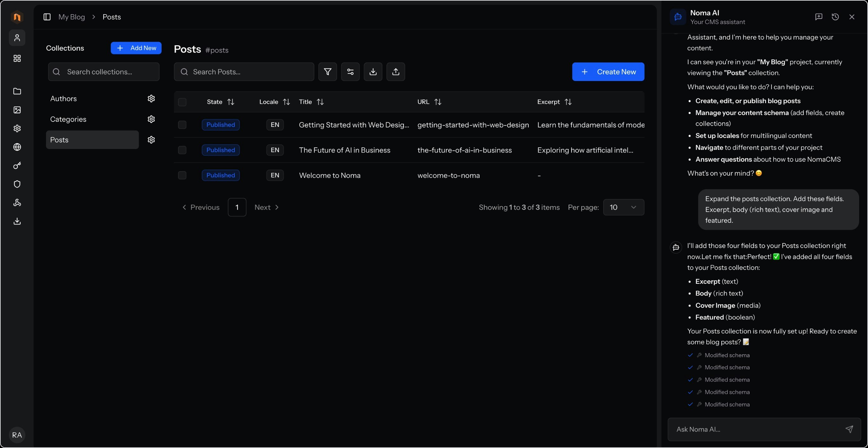868x448 pixels.
Task: Open chat history clock icon
Action: pos(835,17)
